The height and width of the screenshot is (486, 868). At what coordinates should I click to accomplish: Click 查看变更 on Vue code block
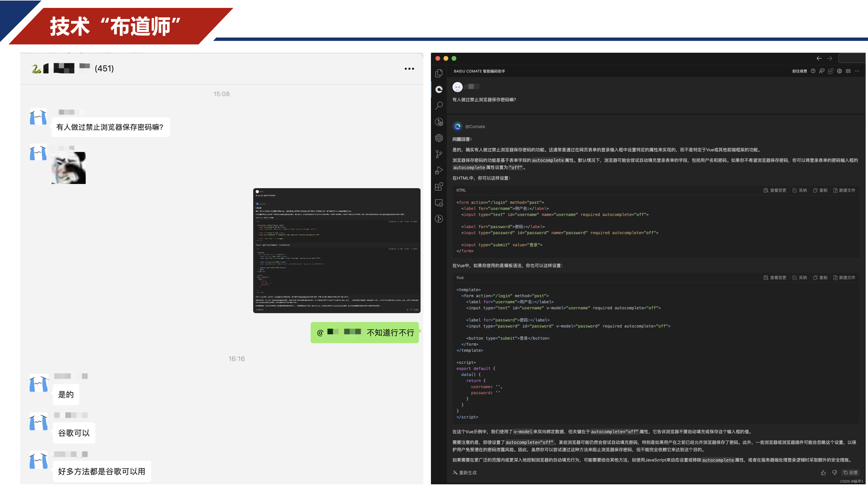(774, 277)
